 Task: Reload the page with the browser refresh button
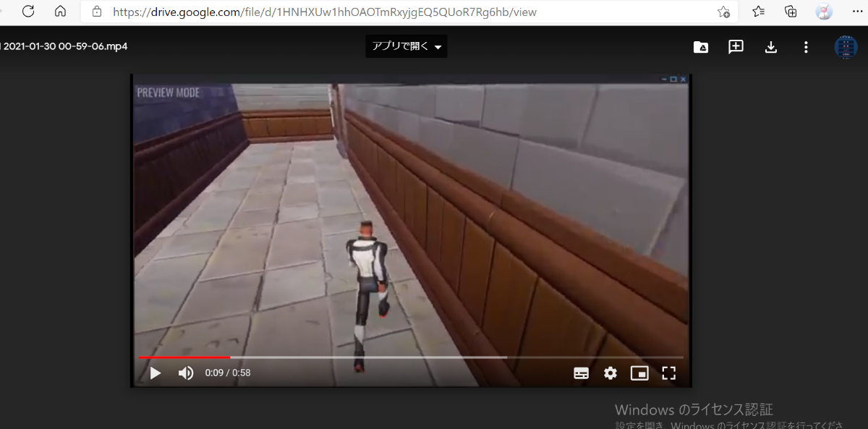28,12
